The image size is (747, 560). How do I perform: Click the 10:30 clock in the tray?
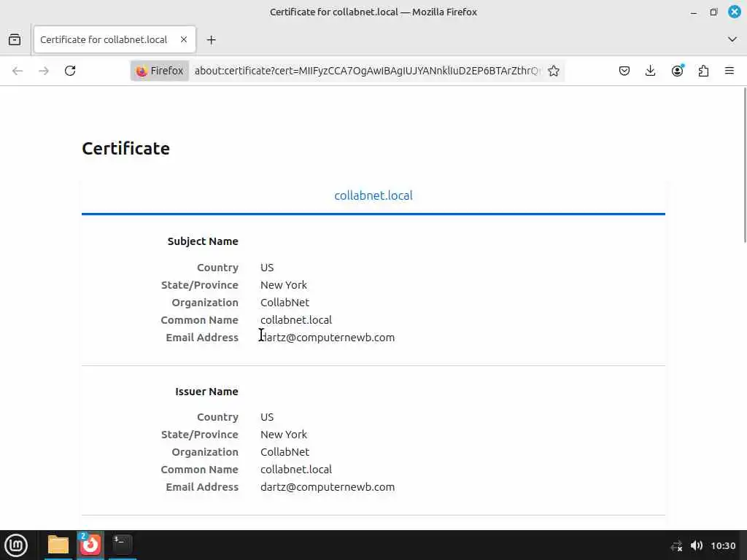(723, 545)
